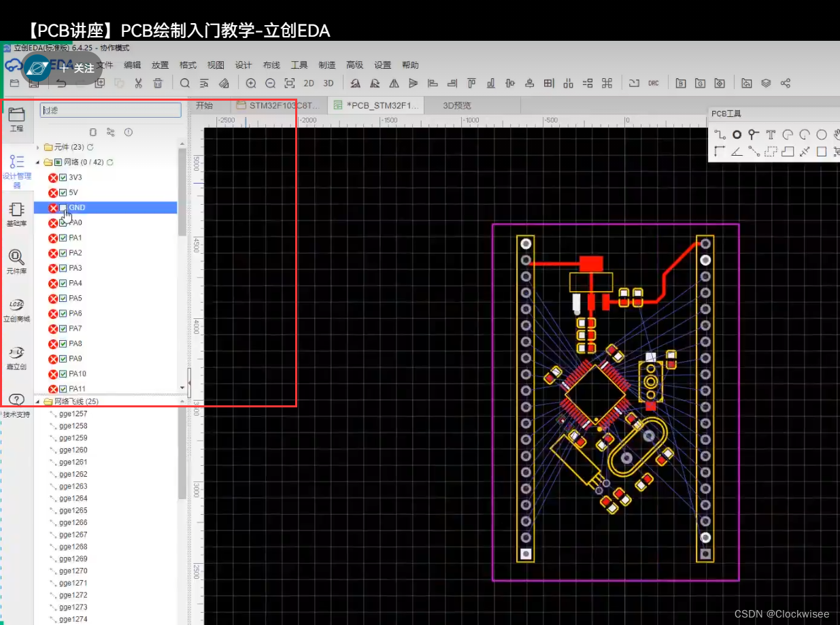Click the Flip Horizontal toolbar icon
The height and width of the screenshot is (625, 840).
[394, 83]
